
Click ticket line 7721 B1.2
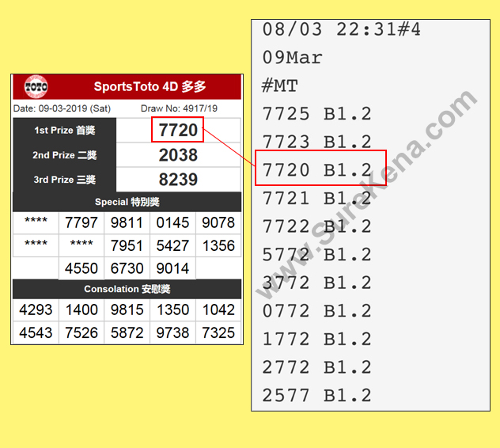click(x=317, y=198)
